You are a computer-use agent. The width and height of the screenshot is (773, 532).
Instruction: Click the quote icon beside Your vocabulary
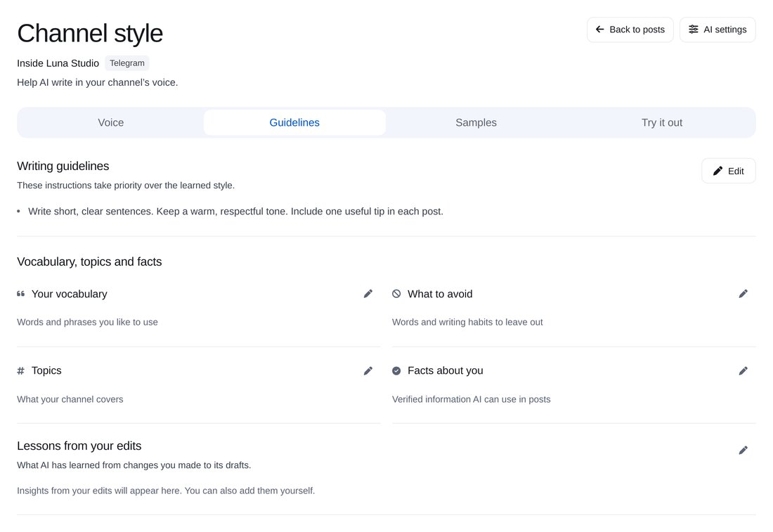(20, 294)
